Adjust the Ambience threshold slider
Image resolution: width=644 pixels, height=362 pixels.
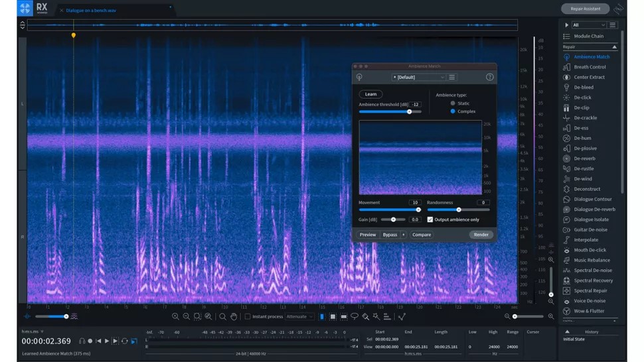(410, 112)
